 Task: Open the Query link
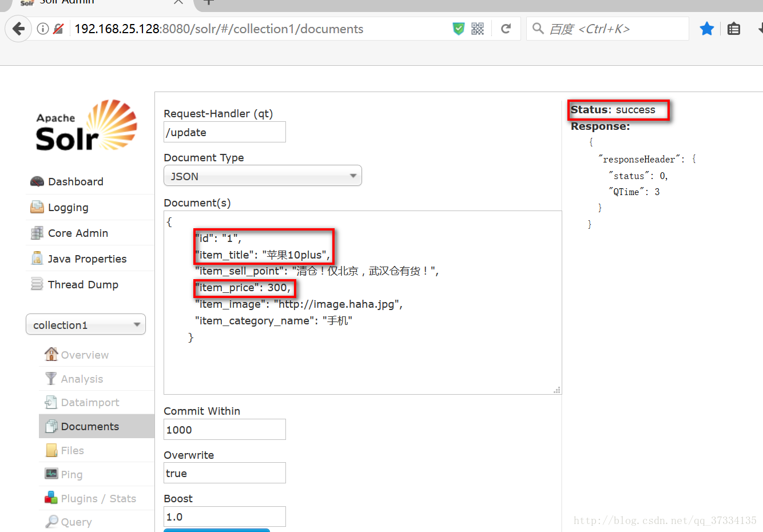tap(76, 522)
